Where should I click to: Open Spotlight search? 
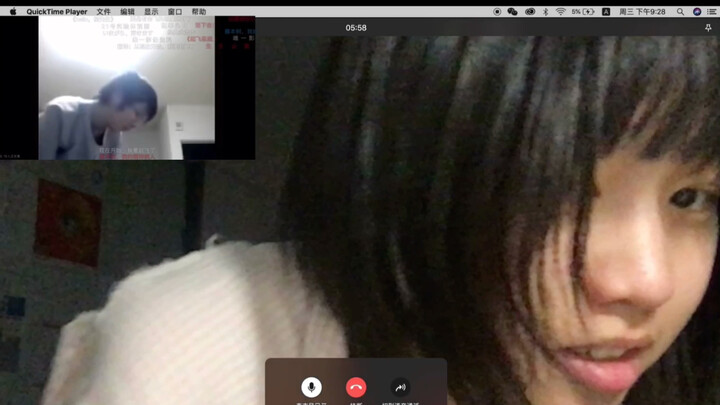point(680,11)
